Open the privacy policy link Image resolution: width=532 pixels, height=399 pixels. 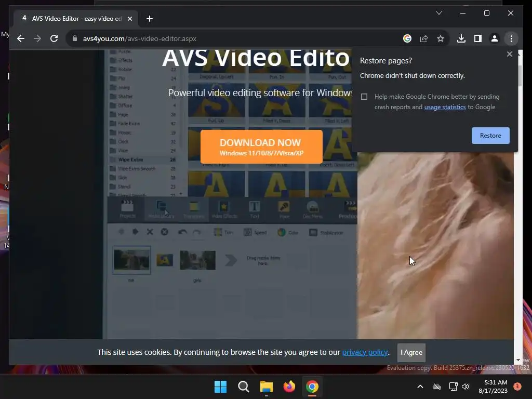(365, 352)
